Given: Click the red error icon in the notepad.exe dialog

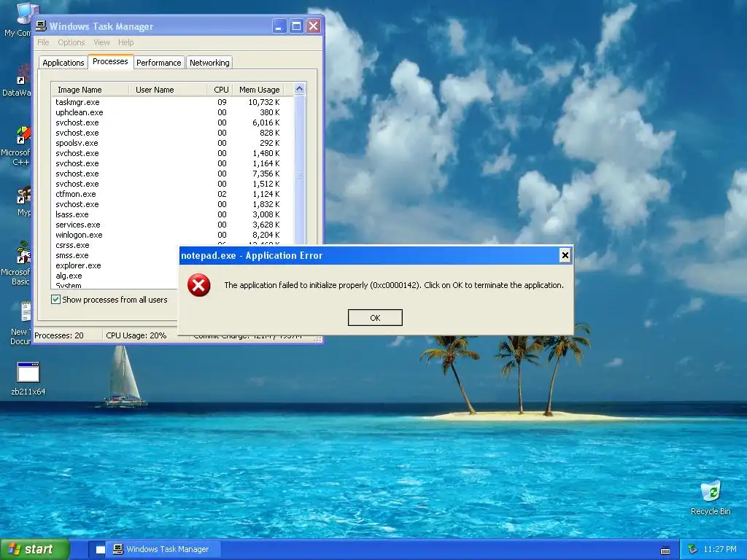Looking at the screenshot, I should pos(198,285).
